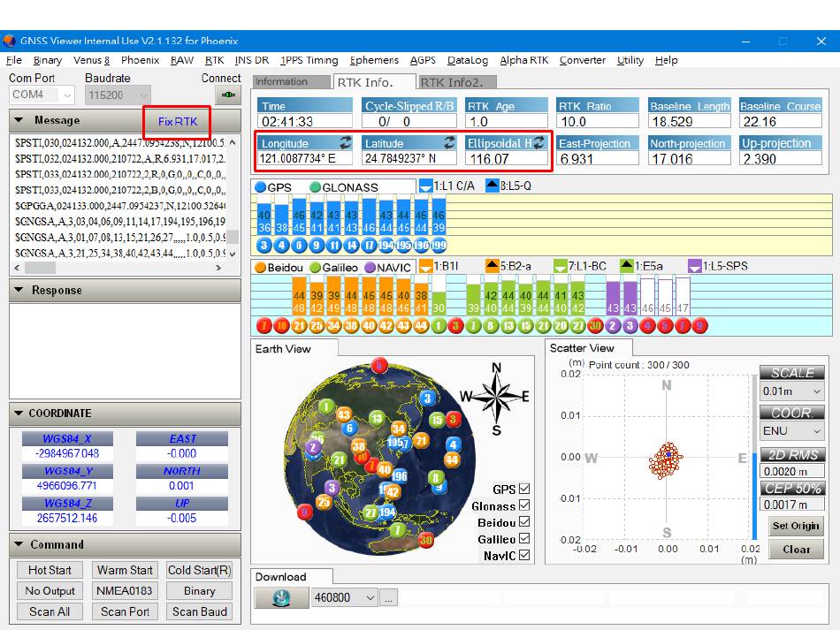Viewport: 840px width, 630px height.
Task: Click the Galileo green legend dot
Action: pyautogui.click(x=315, y=267)
